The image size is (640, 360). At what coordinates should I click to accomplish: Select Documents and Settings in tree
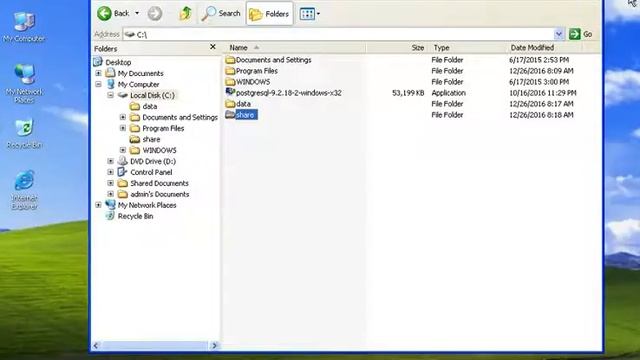tap(174, 118)
